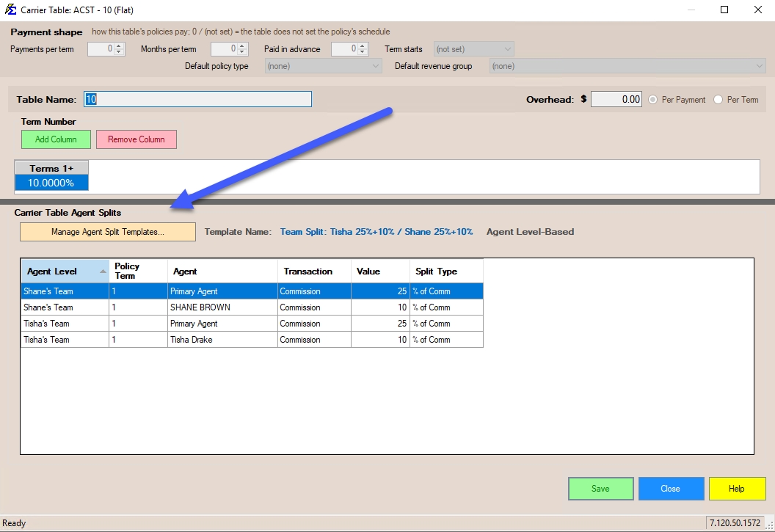The height and width of the screenshot is (532, 775).
Task: Click the Split Type column header
Action: tap(446, 272)
